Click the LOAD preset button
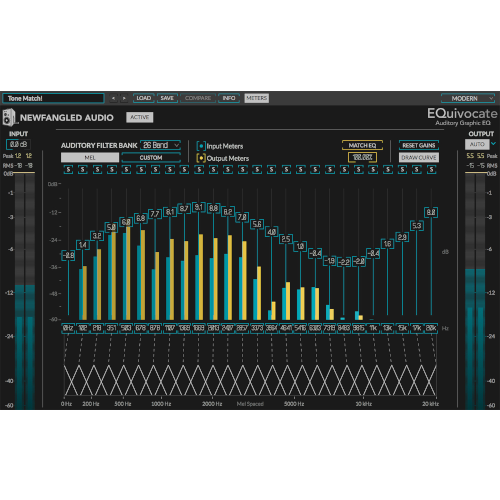Image resolution: width=500 pixels, height=500 pixels. click(x=144, y=98)
